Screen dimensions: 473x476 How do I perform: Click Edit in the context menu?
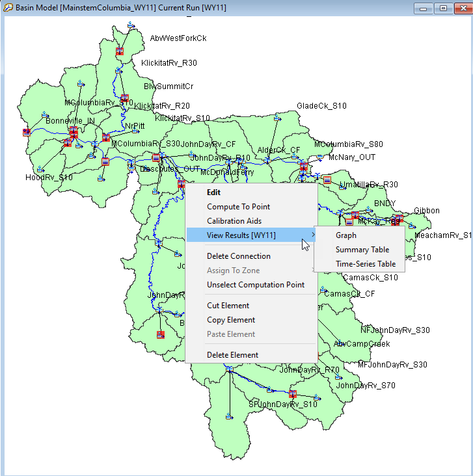point(213,192)
